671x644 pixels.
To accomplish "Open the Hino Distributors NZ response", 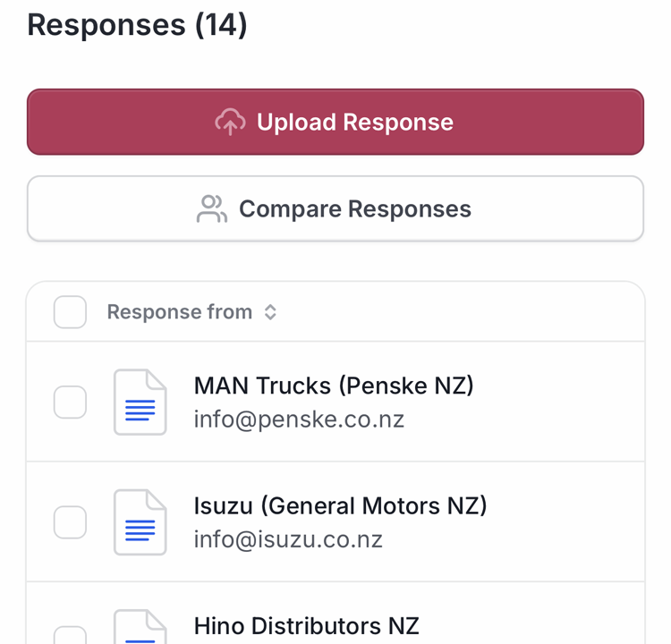I will tap(306, 625).
